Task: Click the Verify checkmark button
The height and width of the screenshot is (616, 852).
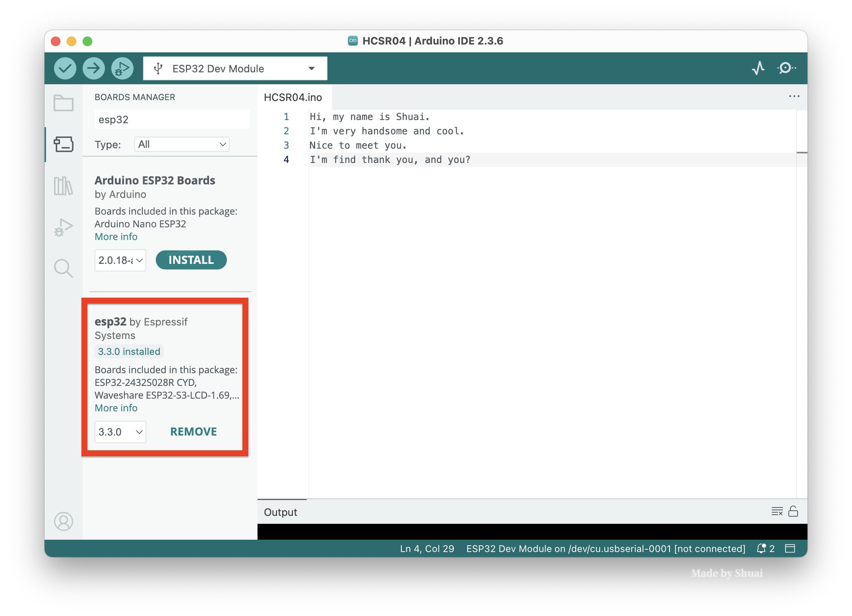Action: pyautogui.click(x=65, y=68)
